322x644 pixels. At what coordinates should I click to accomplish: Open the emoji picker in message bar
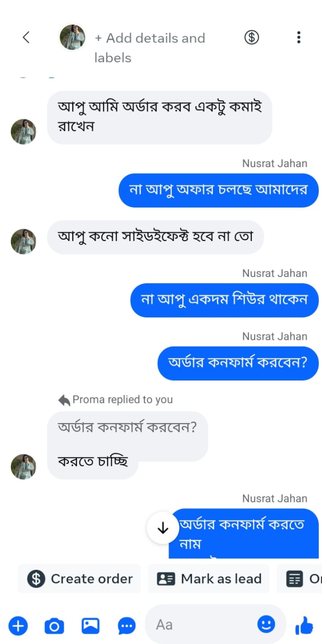pos(266,625)
